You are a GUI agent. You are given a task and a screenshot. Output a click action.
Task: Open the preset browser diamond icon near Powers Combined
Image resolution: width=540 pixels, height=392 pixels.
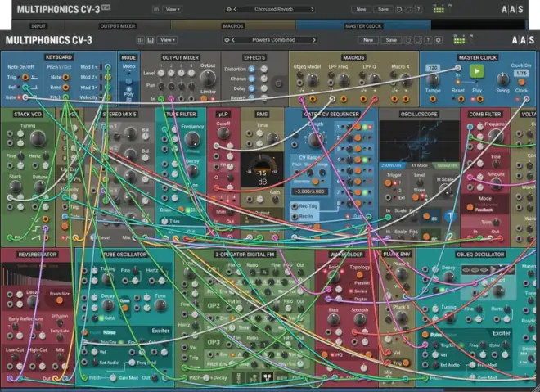(x=227, y=40)
